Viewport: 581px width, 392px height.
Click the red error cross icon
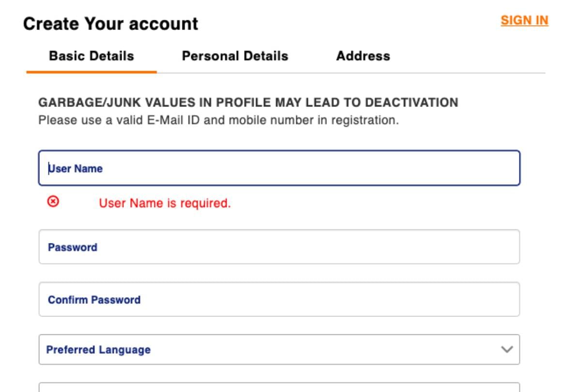[x=53, y=201]
